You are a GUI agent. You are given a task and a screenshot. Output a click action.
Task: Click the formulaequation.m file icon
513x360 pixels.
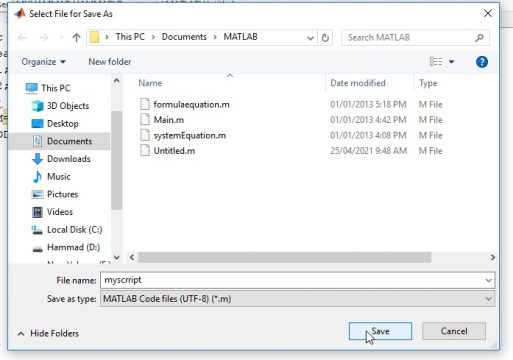[x=145, y=104]
